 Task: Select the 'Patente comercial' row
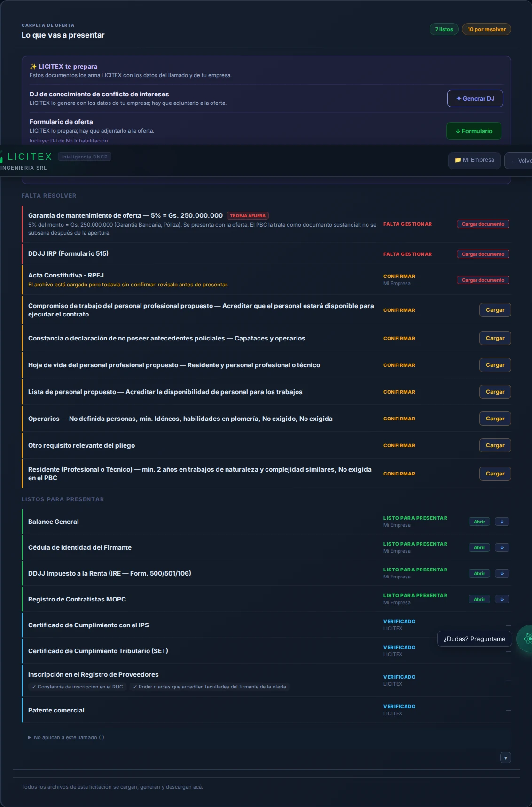pos(266,710)
